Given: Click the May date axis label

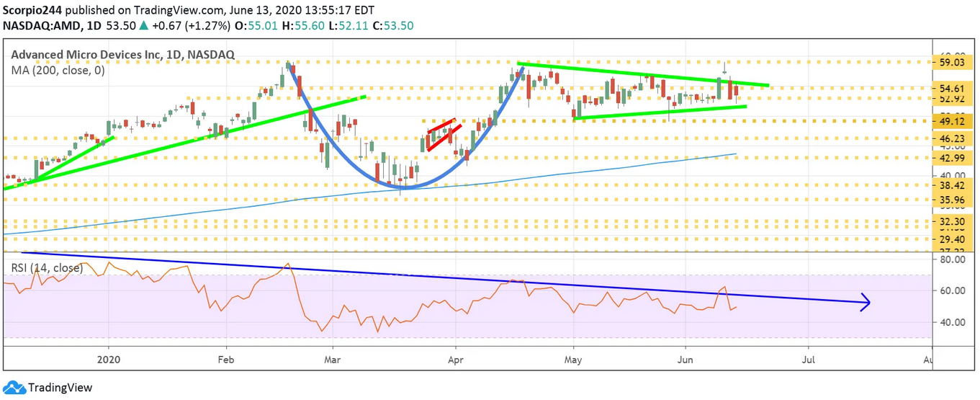Looking at the screenshot, I should (573, 358).
